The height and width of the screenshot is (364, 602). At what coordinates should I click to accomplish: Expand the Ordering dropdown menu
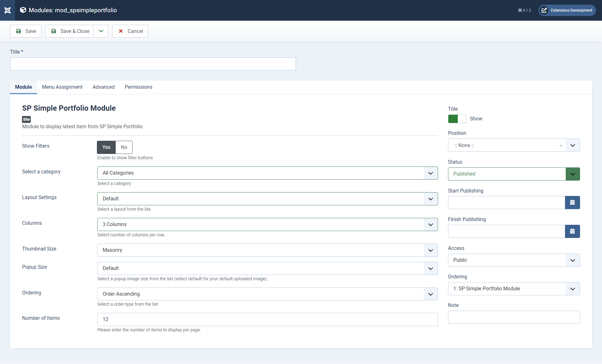(x=430, y=294)
